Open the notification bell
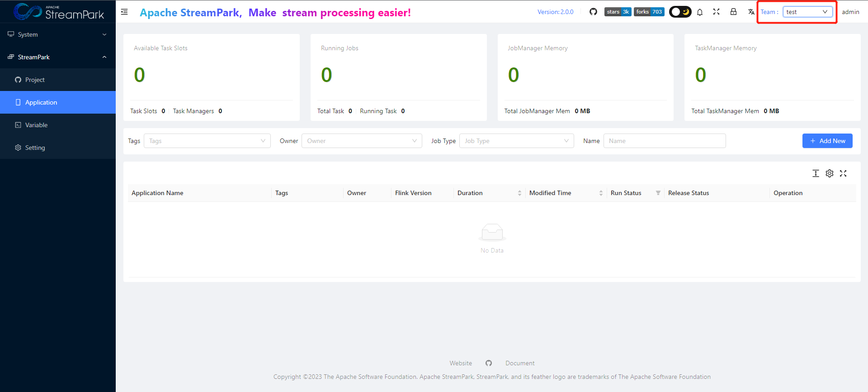Viewport: 868px width, 392px height. 699,12
